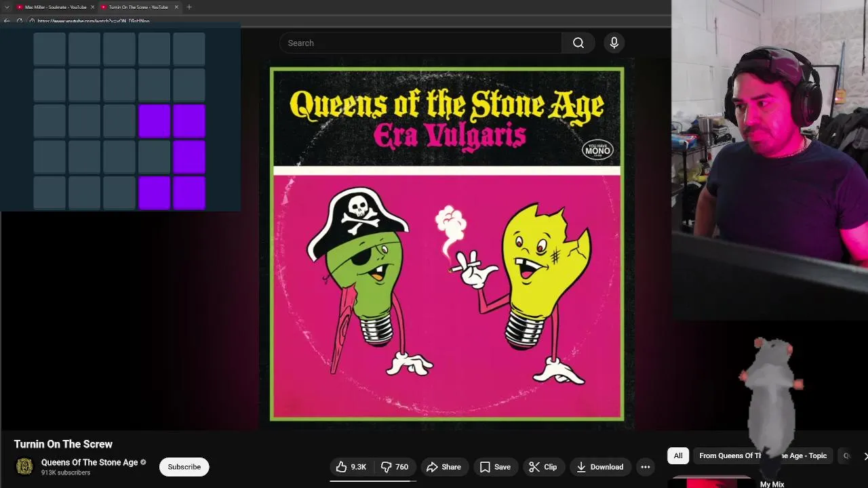Download the video
868x488 pixels.
click(x=600, y=466)
